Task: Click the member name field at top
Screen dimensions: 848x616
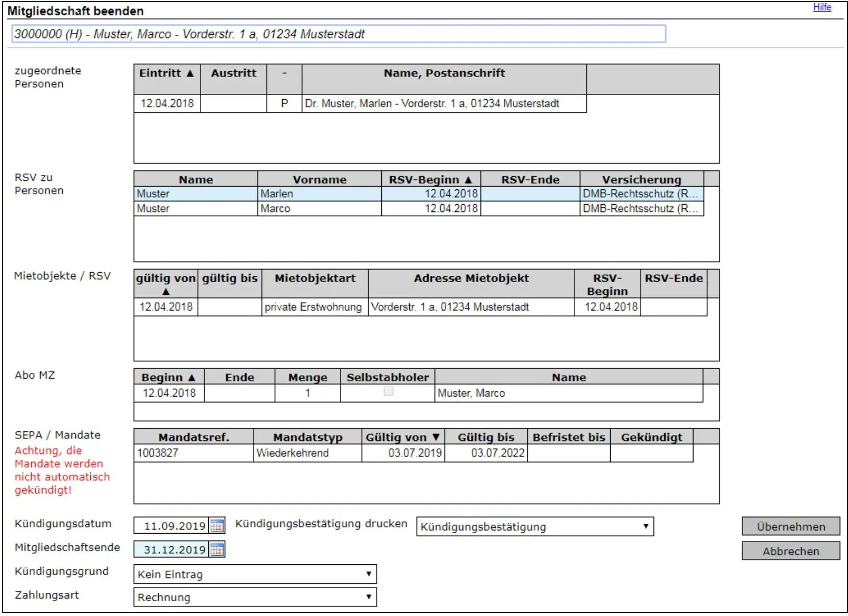Action: pos(338,34)
